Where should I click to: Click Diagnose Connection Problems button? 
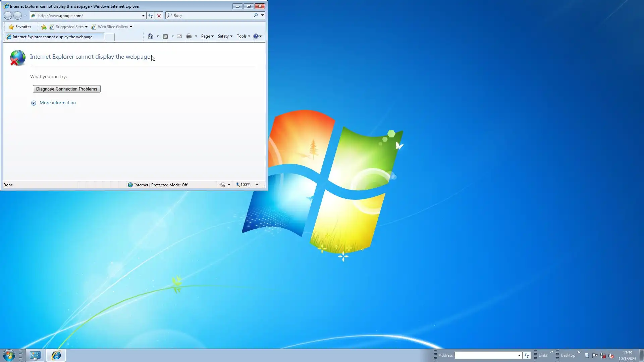[x=66, y=89]
